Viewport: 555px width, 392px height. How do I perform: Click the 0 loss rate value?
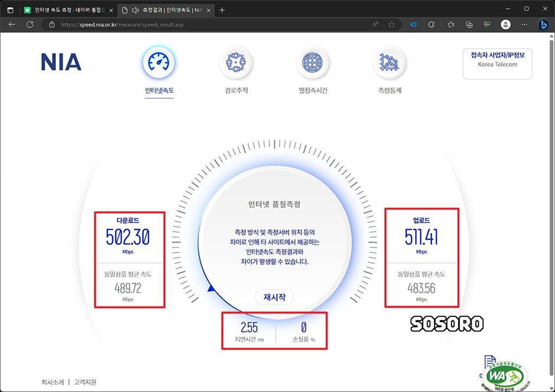(304, 328)
